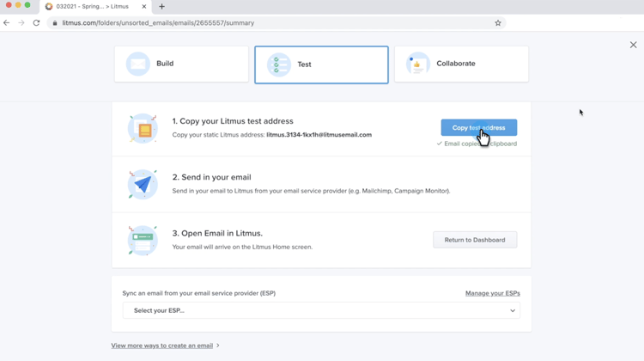Click heading 1. Copy your Litmus test address

point(233,121)
